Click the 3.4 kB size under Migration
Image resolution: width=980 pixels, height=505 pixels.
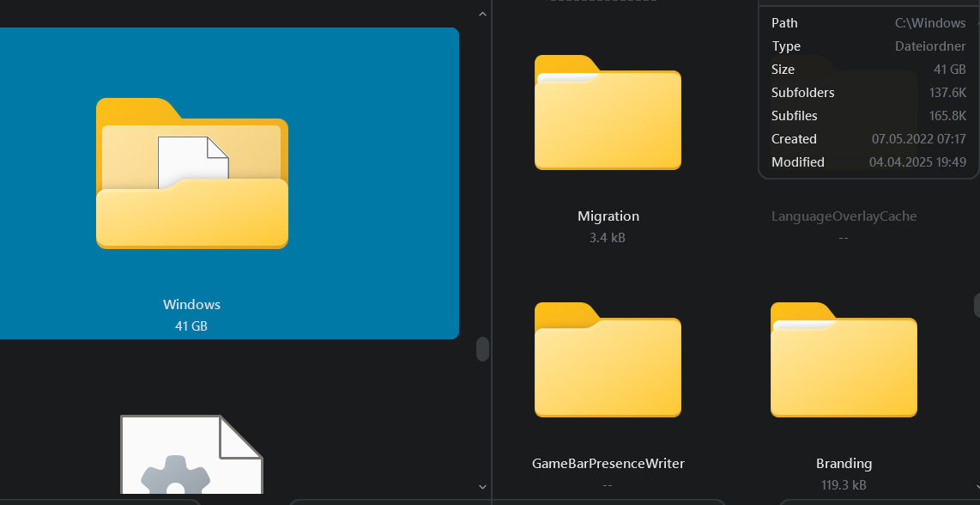(608, 238)
